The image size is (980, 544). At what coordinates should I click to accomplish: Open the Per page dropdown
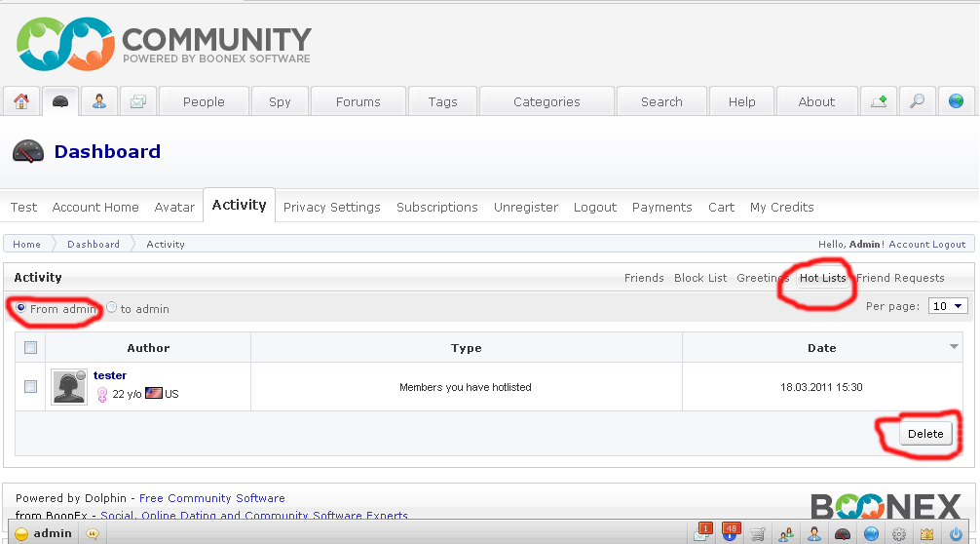coord(948,306)
